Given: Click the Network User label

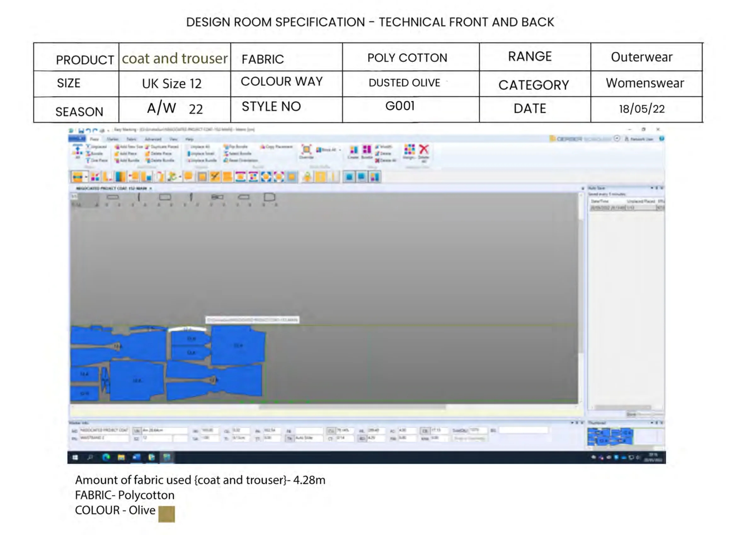Looking at the screenshot, I should (x=641, y=139).
